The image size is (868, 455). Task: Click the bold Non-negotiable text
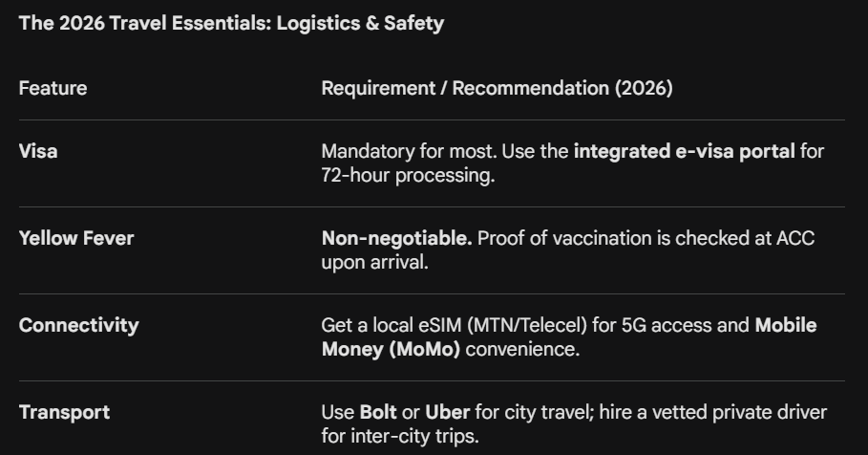click(x=396, y=238)
